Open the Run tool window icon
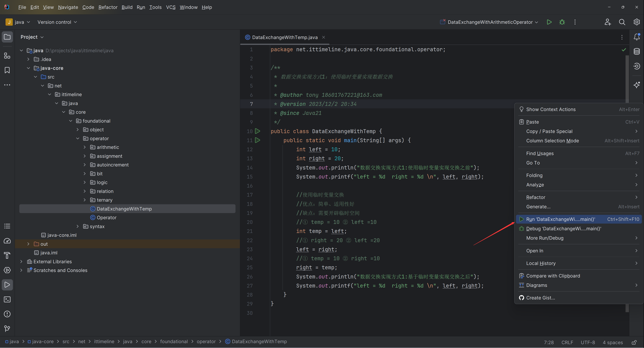 [7, 285]
